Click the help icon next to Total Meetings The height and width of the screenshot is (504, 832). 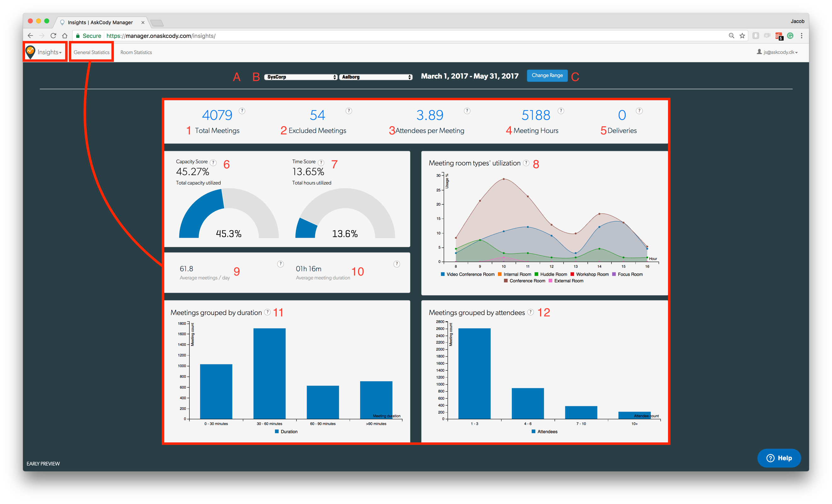(242, 110)
